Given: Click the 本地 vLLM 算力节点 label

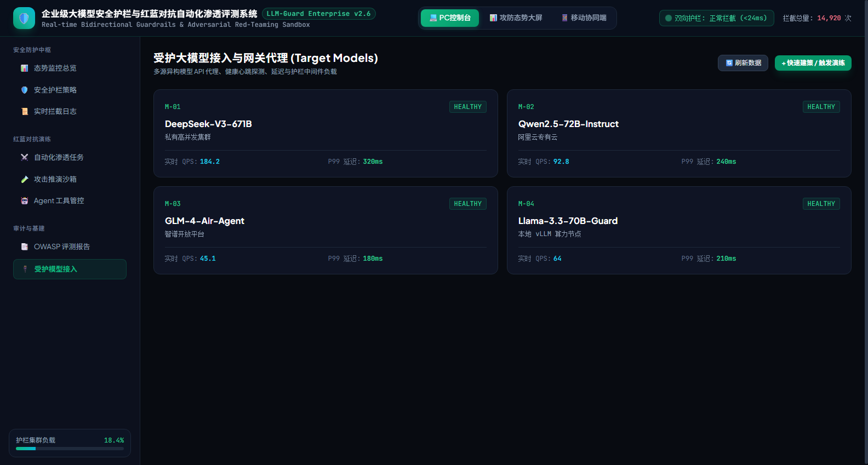Looking at the screenshot, I should click(550, 234).
